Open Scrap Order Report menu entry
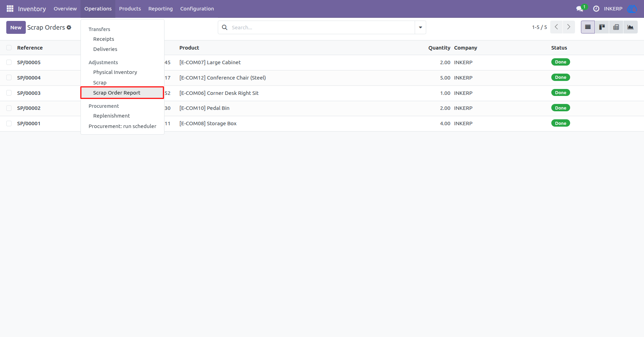This screenshot has width=644, height=337. click(122, 93)
